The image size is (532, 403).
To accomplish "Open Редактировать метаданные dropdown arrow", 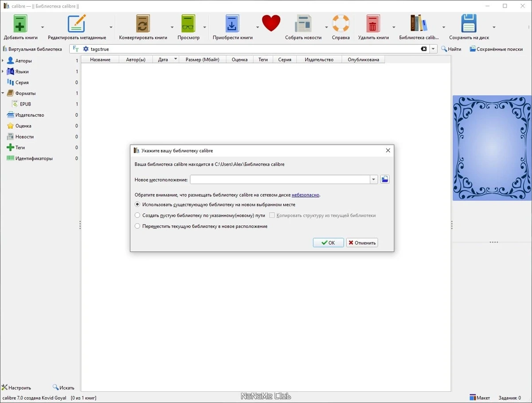I will coord(111,27).
